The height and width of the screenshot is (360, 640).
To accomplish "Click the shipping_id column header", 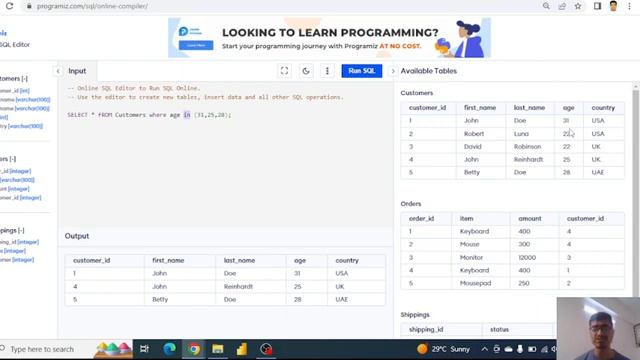I will (426, 329).
